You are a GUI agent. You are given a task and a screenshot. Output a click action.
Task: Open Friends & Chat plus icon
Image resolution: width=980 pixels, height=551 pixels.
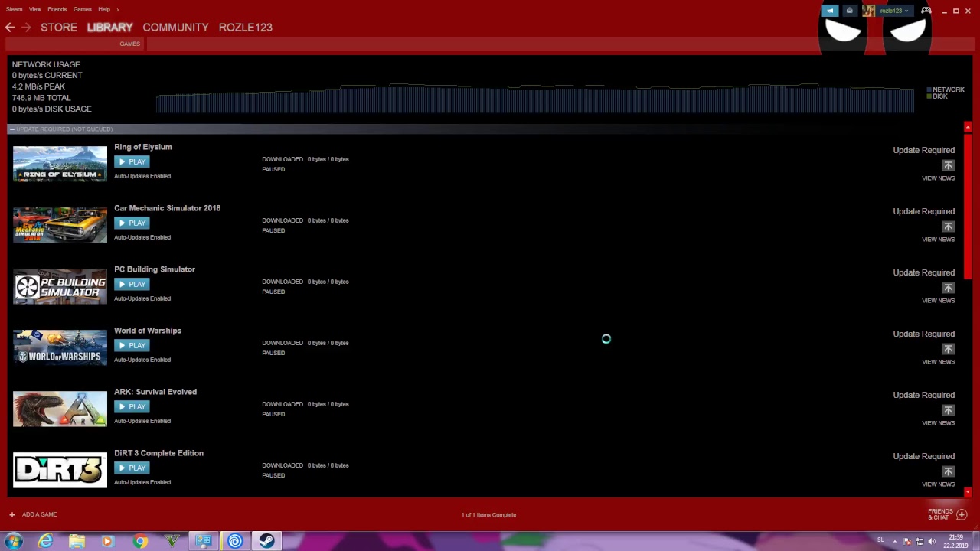click(962, 514)
